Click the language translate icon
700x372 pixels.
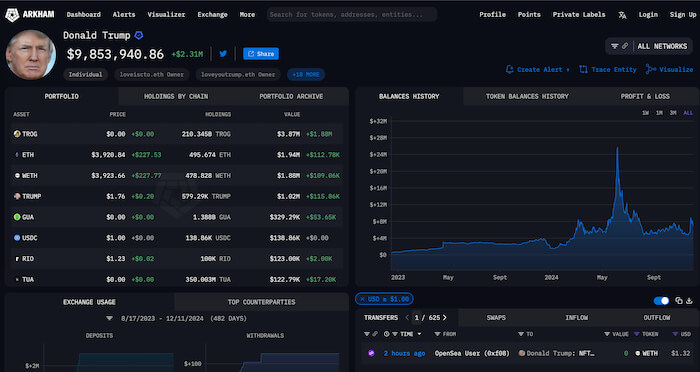(x=622, y=15)
